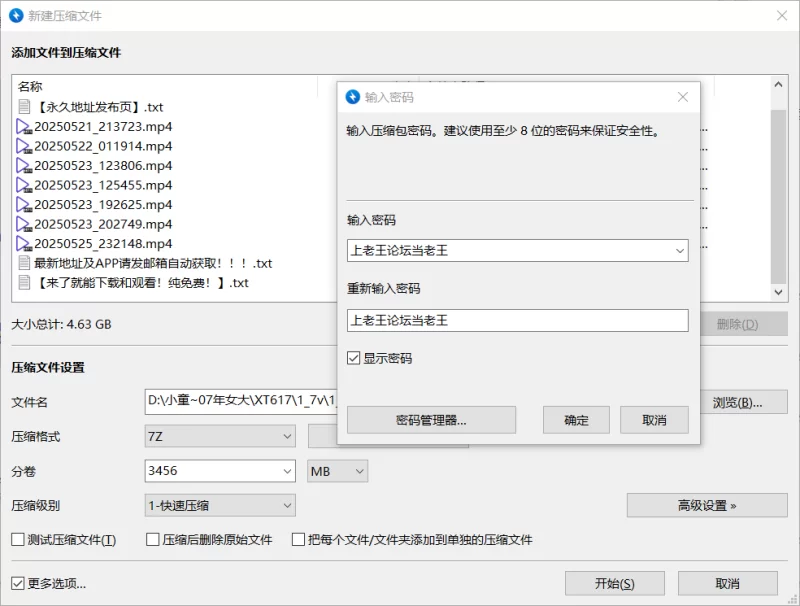800x606 pixels.
Task: Click the 【永久地址发布页】.txt document icon
Action: (x=25, y=107)
